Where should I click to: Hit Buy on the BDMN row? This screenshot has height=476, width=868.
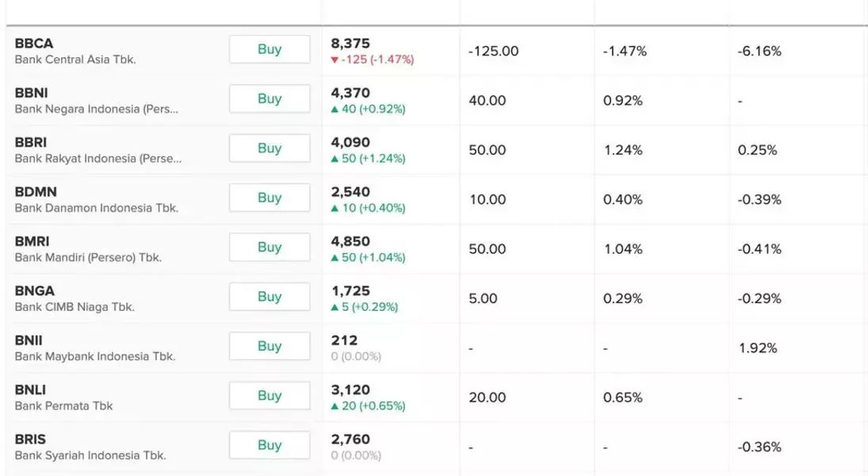(x=270, y=198)
